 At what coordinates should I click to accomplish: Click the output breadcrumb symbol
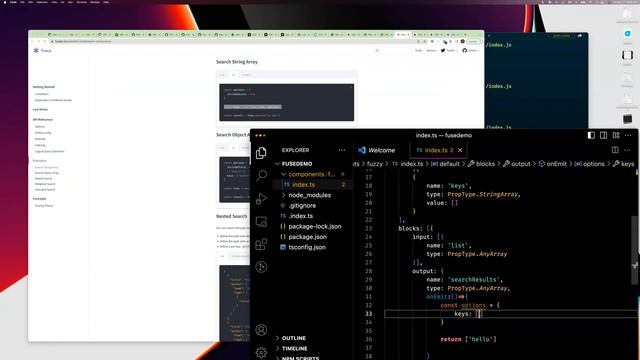coord(517,164)
